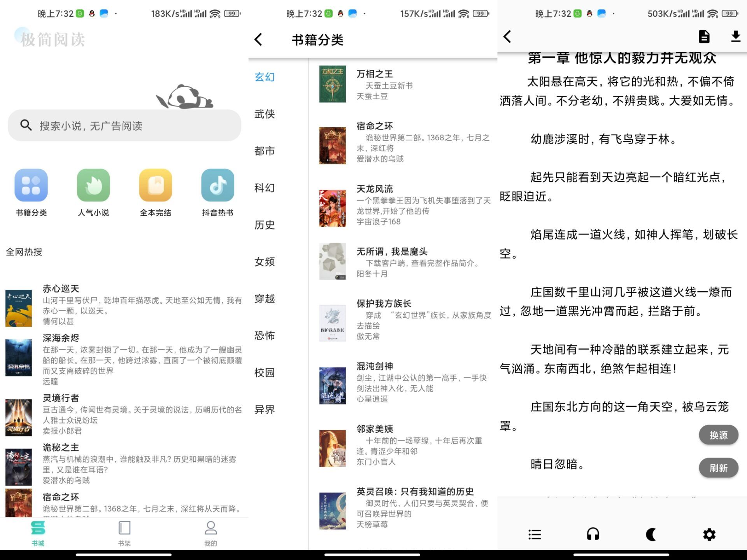Toggle night mode with the moon icon
Screen dimensions: 747x560
[x=651, y=534]
